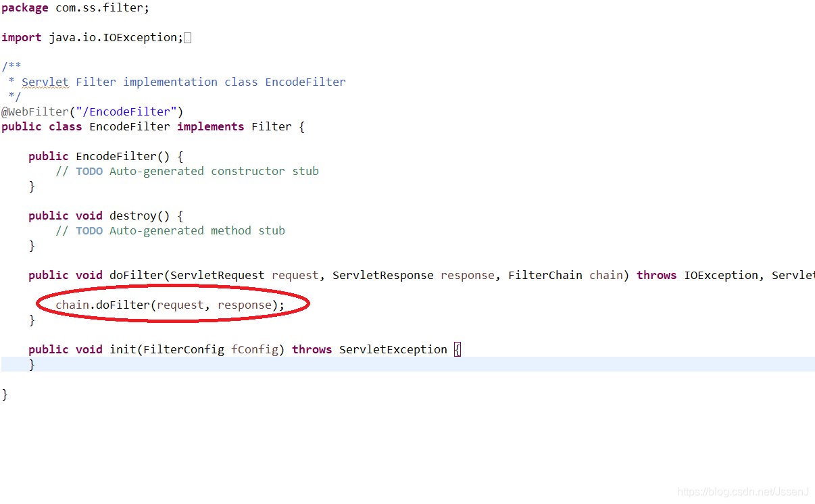Click 'doFilter' in the method declaration line
The image size is (815, 504).
pos(137,275)
